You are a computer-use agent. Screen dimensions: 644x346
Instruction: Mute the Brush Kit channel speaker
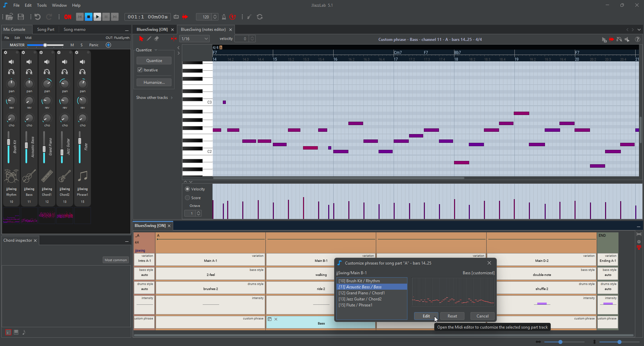pos(11,62)
